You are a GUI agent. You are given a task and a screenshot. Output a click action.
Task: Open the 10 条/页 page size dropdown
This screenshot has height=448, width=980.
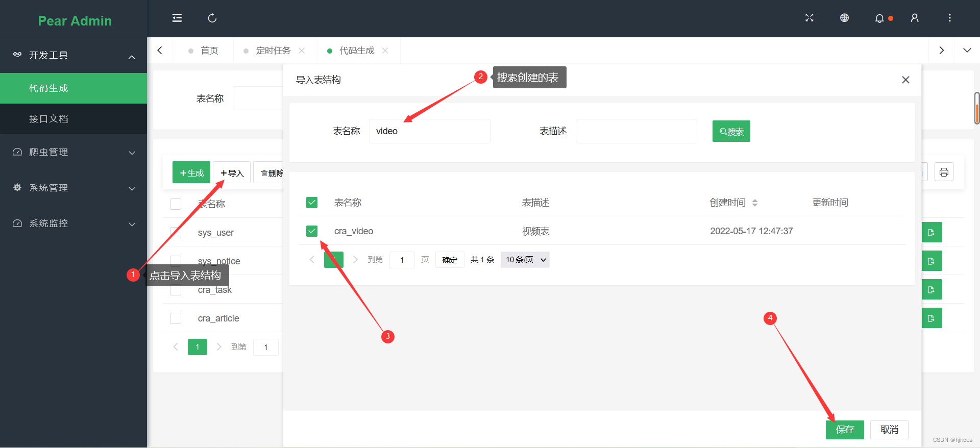(525, 260)
